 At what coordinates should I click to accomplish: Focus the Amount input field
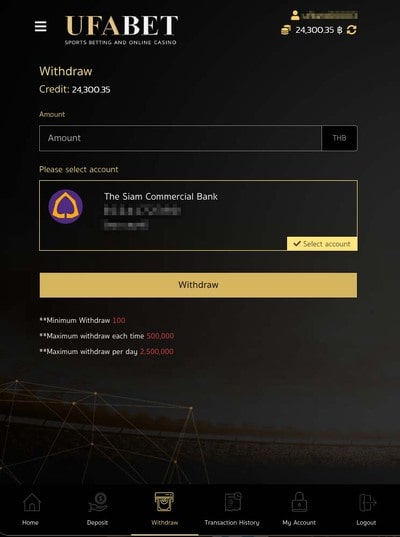(180, 138)
